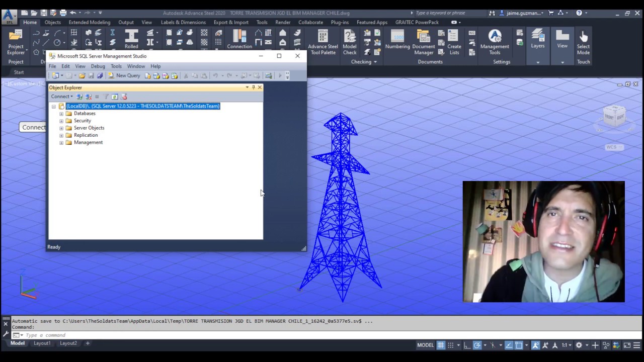644x362 pixels.
Task: Open the Connect dropdown in Object Explorer
Action: (x=62, y=97)
